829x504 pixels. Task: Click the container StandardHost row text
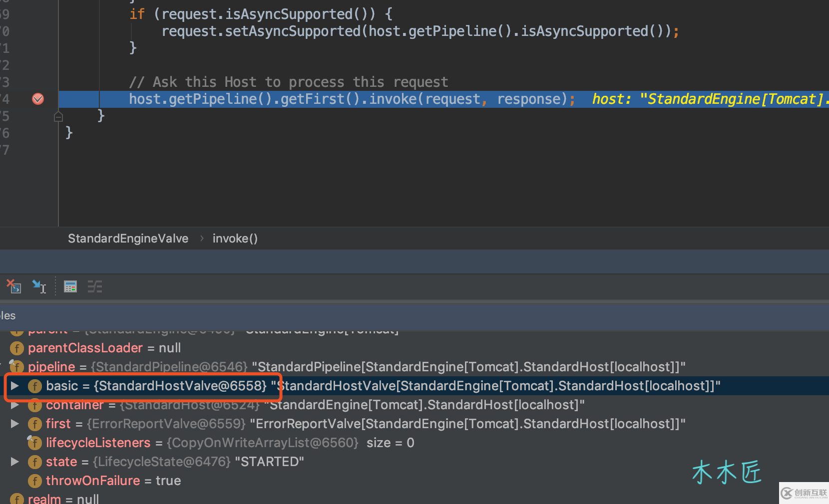tap(315, 405)
